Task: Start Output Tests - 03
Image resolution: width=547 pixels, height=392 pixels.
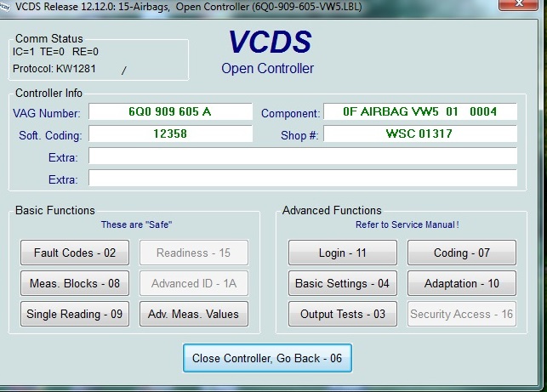Action: (x=343, y=314)
